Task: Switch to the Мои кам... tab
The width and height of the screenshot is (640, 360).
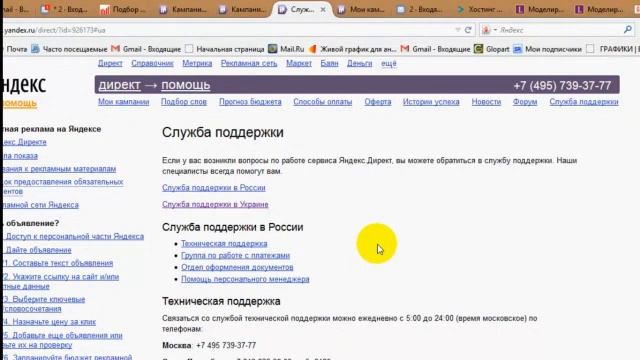Action: pyautogui.click(x=361, y=9)
